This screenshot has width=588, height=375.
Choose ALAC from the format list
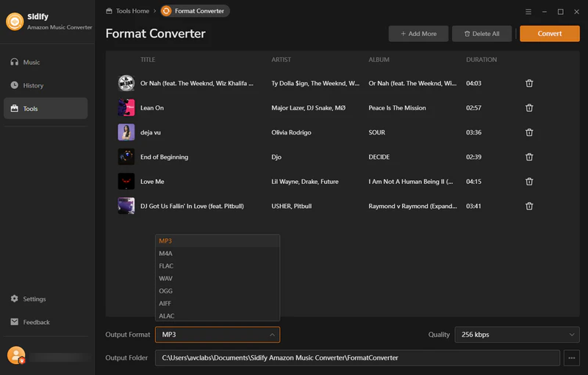(x=218, y=315)
